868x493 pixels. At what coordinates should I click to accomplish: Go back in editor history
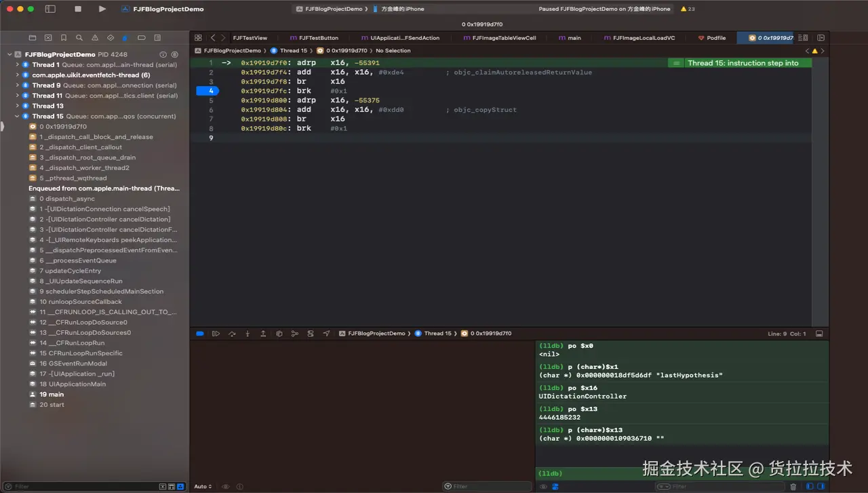[x=213, y=38]
